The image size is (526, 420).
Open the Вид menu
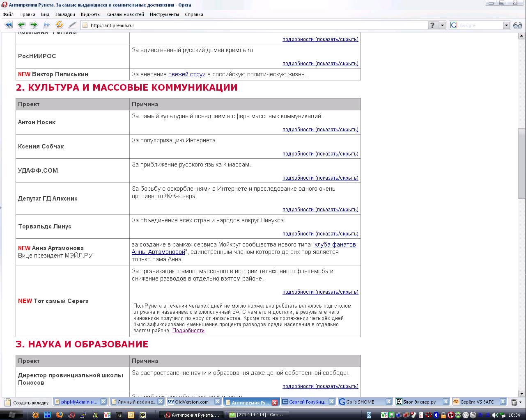pos(45,14)
